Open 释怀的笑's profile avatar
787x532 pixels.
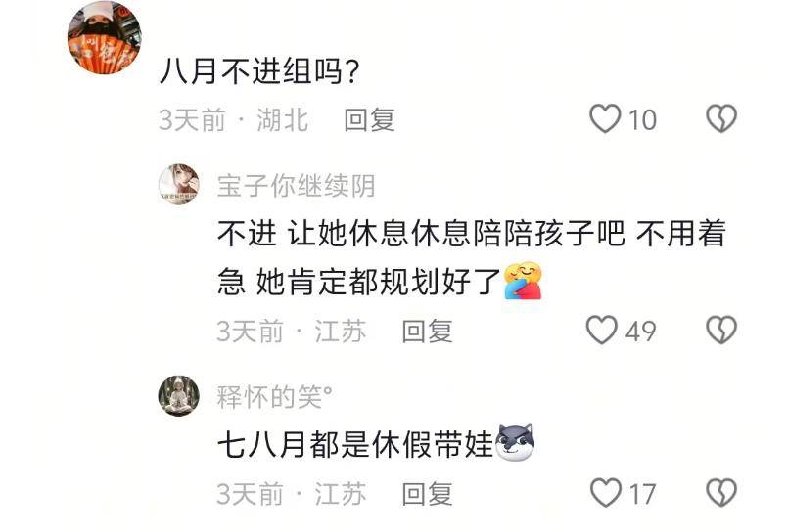pyautogui.click(x=179, y=396)
